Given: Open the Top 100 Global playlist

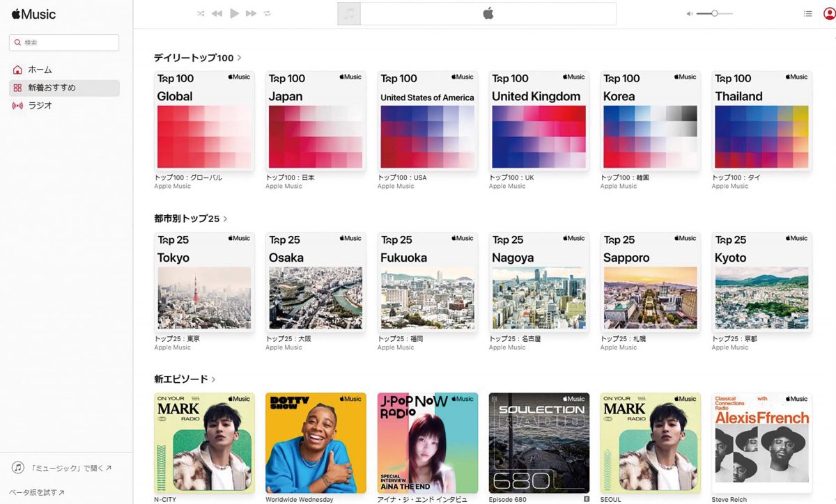Looking at the screenshot, I should pos(204,121).
